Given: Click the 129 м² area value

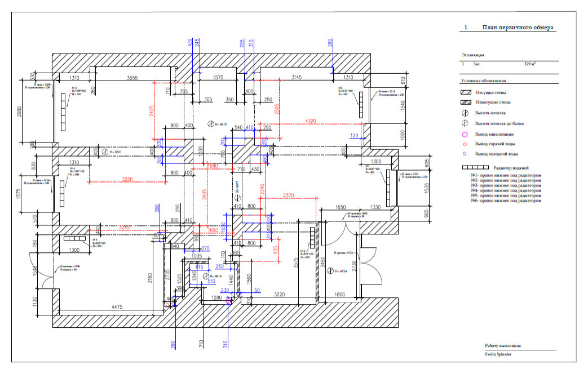Looking at the screenshot, I should [529, 64].
